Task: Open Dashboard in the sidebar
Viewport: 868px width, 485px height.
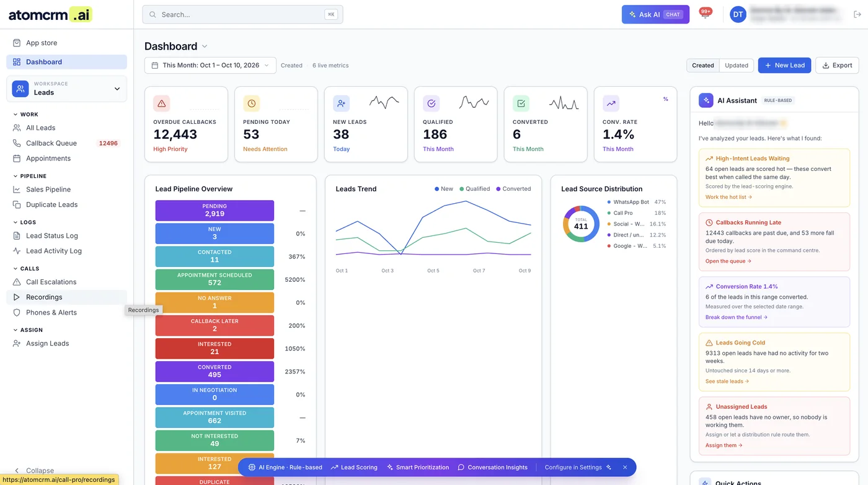Action: 66,62
